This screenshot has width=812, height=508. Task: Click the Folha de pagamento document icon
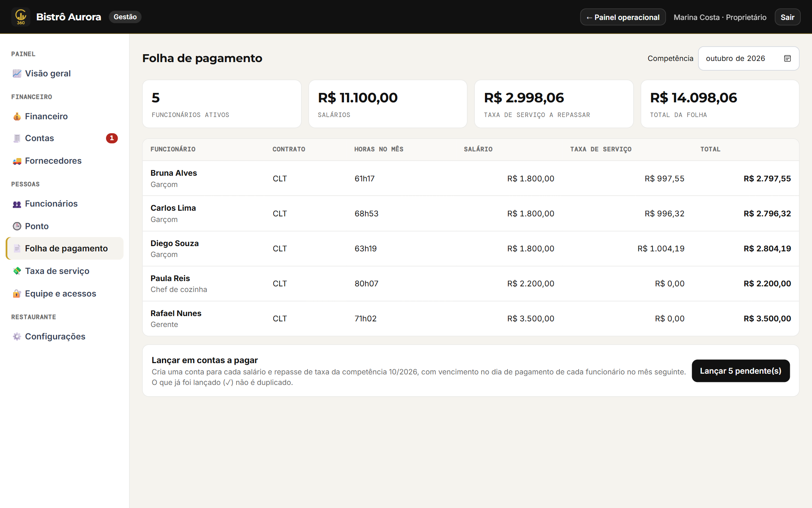point(17,248)
